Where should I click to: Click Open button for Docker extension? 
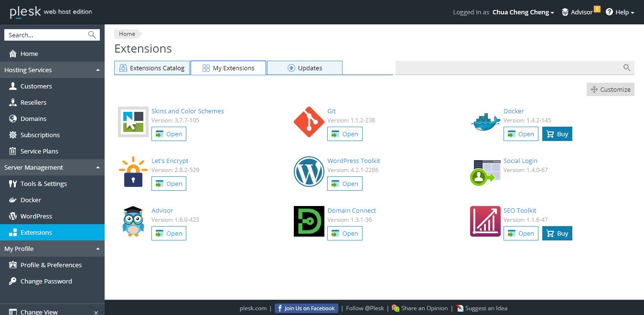pos(521,134)
